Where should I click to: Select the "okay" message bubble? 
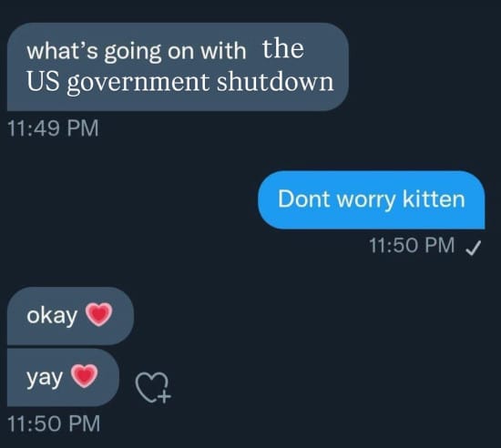[x=70, y=315]
